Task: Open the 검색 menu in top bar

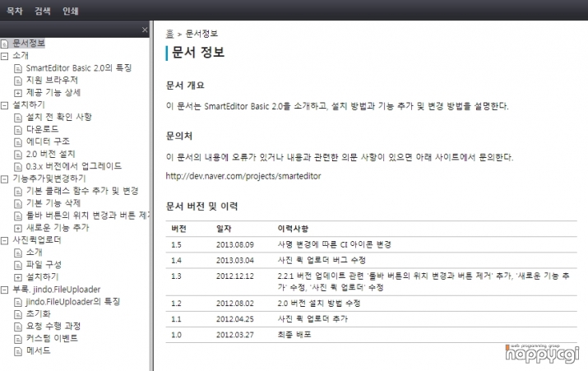Action: click(43, 11)
